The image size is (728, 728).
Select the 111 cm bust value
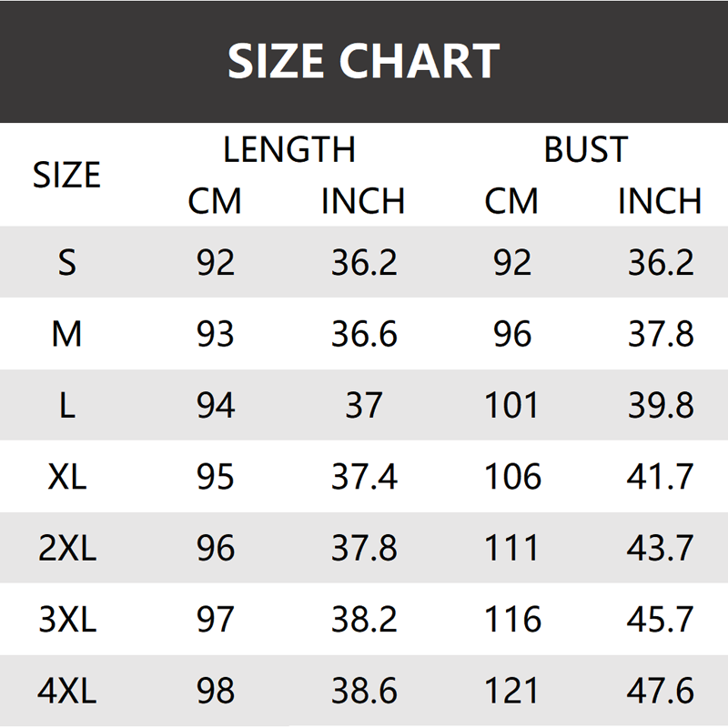coord(512,548)
